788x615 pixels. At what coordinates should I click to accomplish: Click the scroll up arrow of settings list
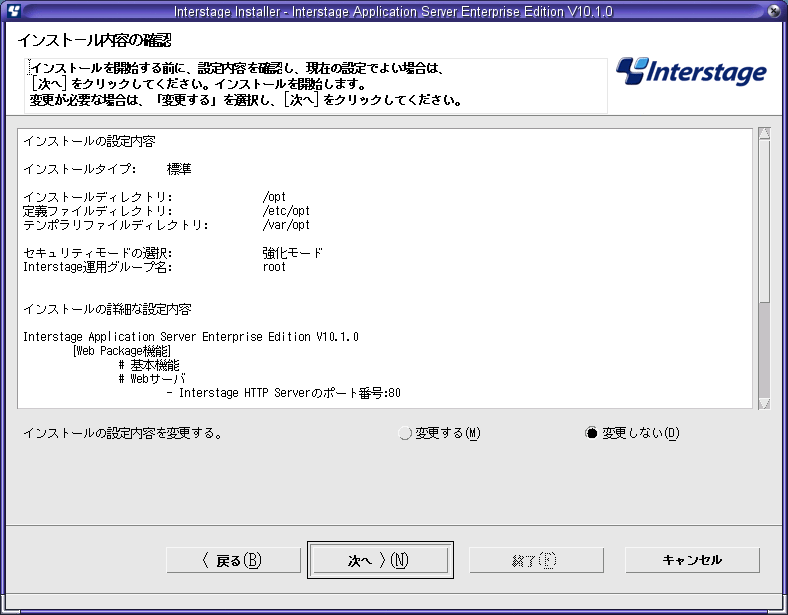pos(764,134)
